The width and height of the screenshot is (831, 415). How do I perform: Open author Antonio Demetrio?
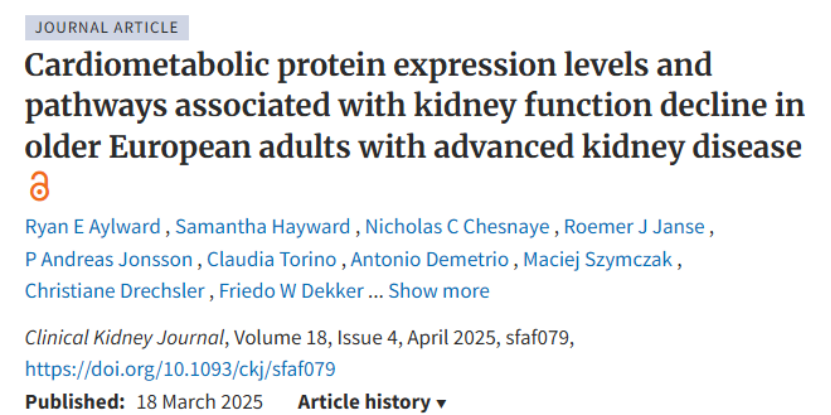point(430,260)
